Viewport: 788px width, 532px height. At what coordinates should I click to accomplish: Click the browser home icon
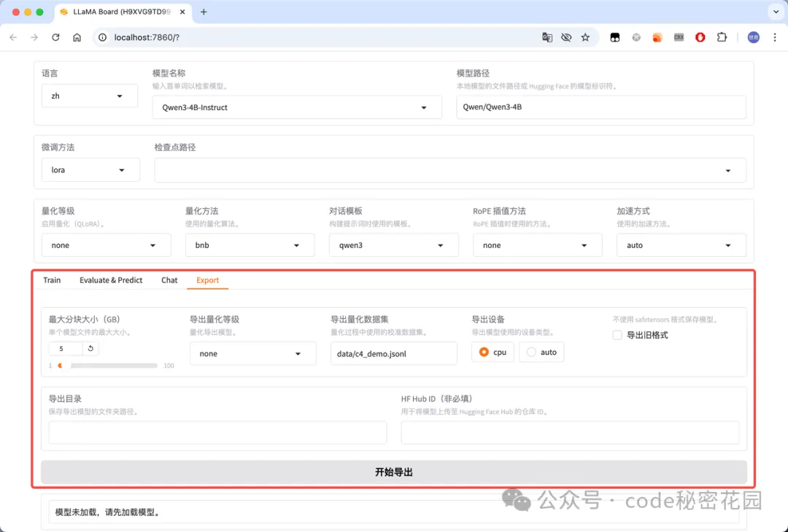coord(77,37)
